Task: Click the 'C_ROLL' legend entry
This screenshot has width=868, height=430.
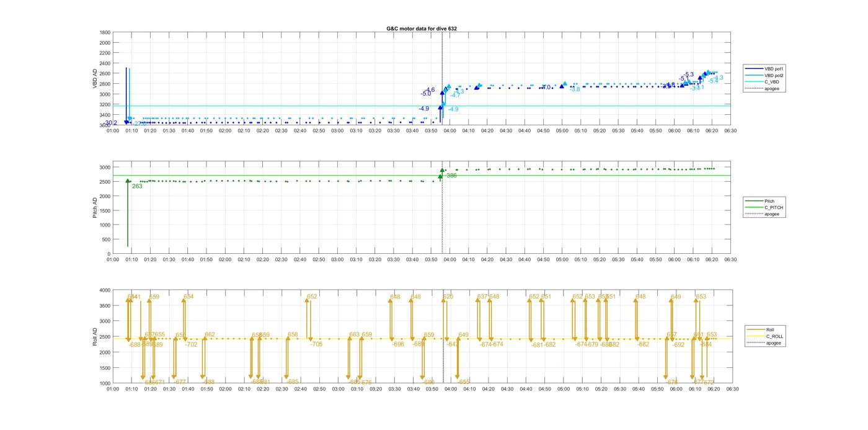Action: pyautogui.click(x=774, y=336)
